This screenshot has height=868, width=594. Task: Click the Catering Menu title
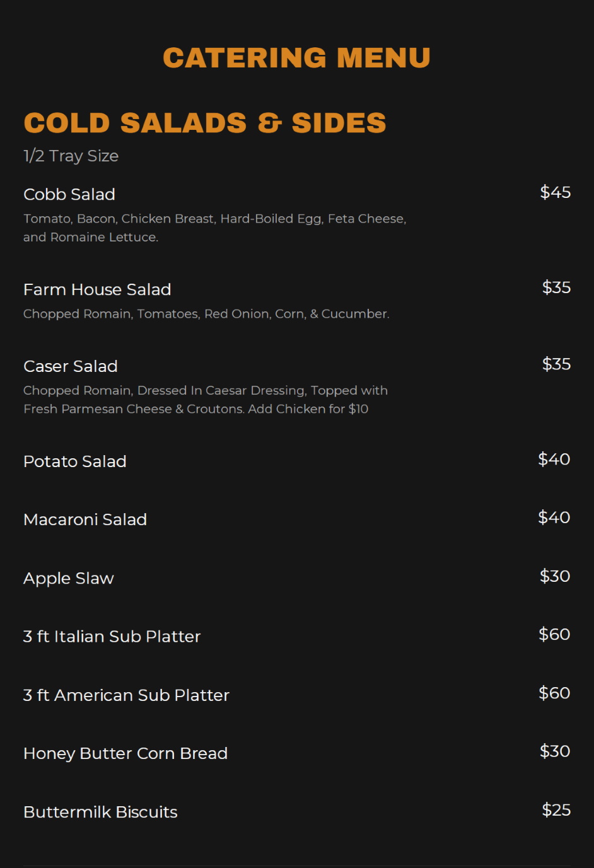pos(296,58)
